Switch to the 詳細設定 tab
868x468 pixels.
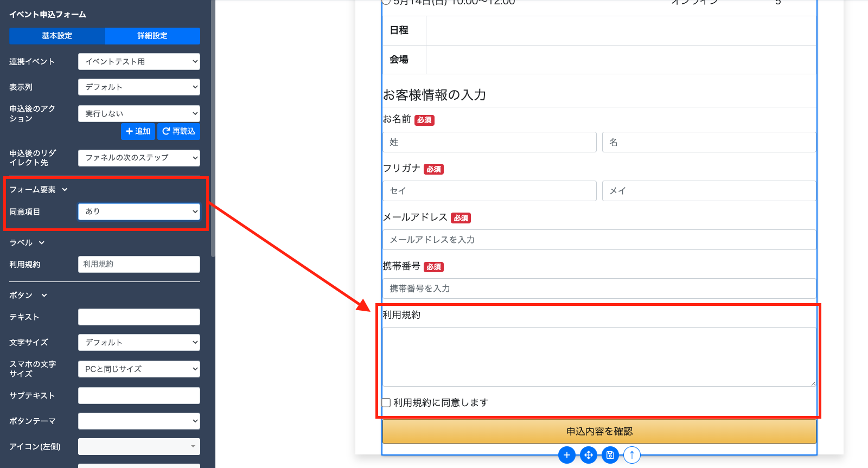point(152,36)
